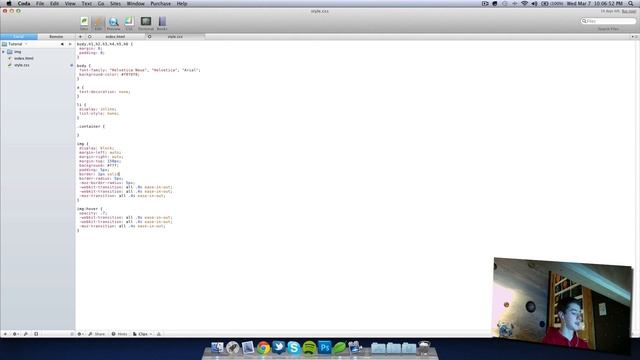Viewport: 640px width, 360px height.
Task: Switch to the index.html document tab
Action: click(x=115, y=37)
